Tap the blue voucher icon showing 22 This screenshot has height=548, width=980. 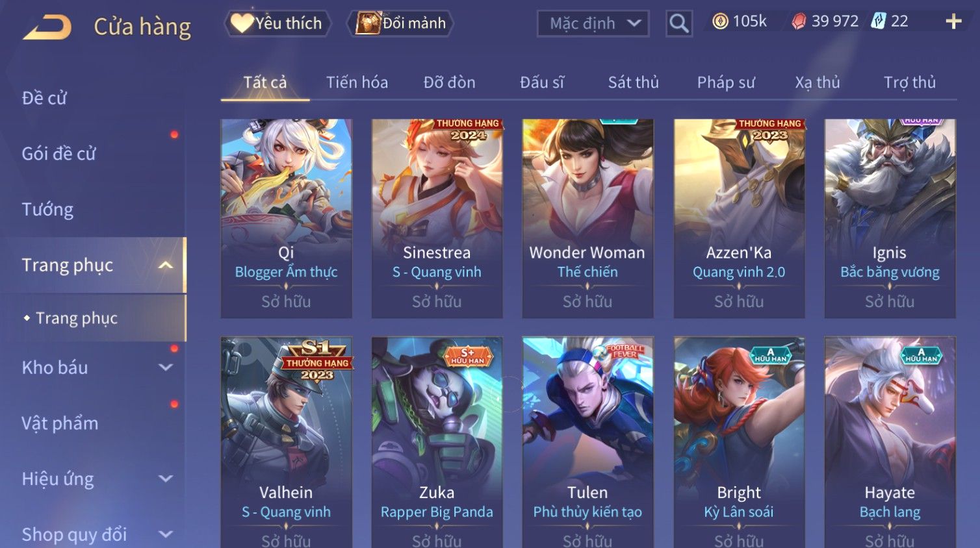point(879,21)
